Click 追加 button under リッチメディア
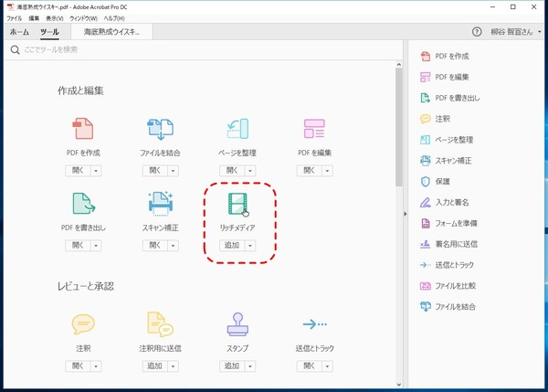Viewport: 548px width, 392px height. (x=232, y=246)
